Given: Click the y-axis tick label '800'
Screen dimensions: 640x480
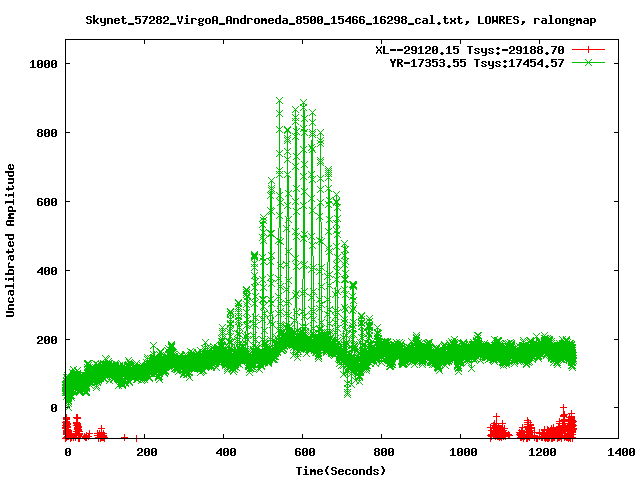Looking at the screenshot, I should pos(47,133).
